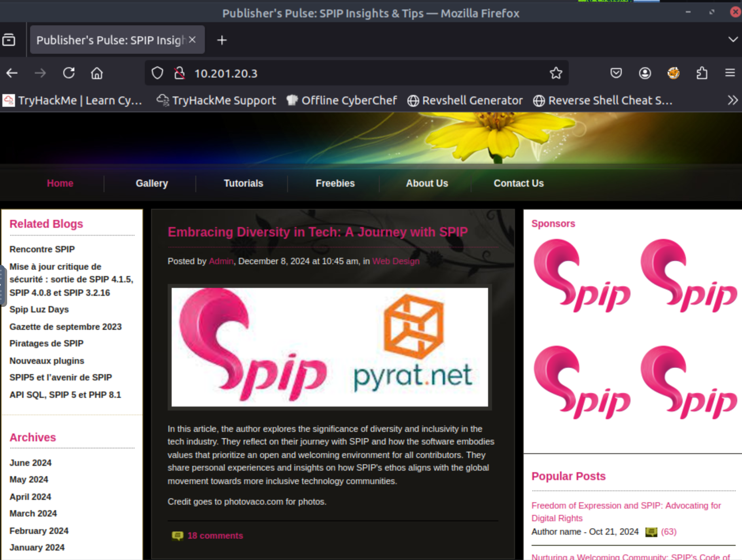
Task: Open TryHackMe Learn Cyber bookmark
Action: pyautogui.click(x=72, y=100)
